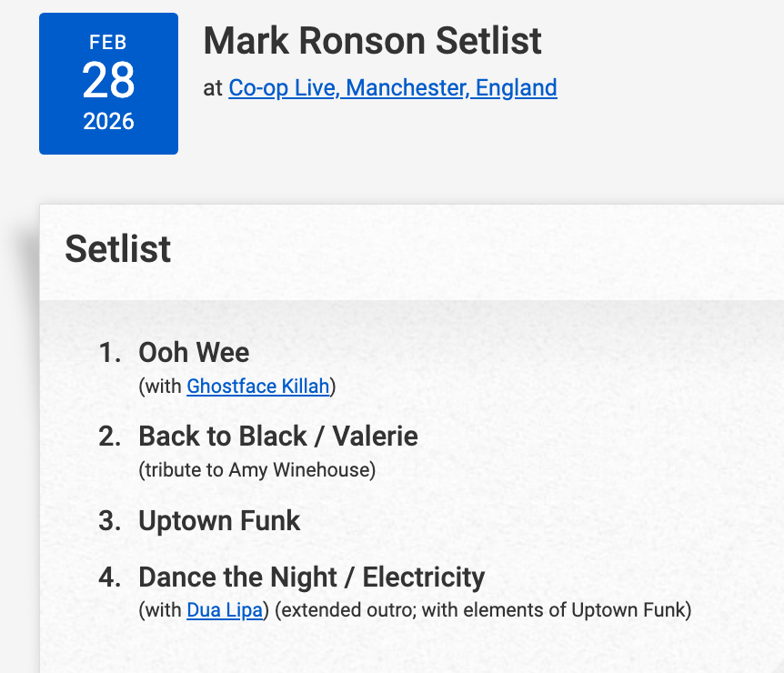Select the Dance the Night / Electricity song

click(311, 578)
